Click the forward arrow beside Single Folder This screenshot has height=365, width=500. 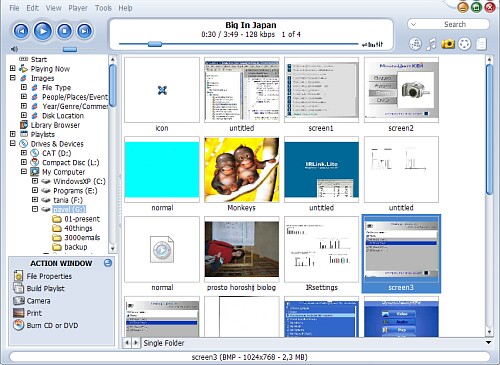(x=136, y=343)
